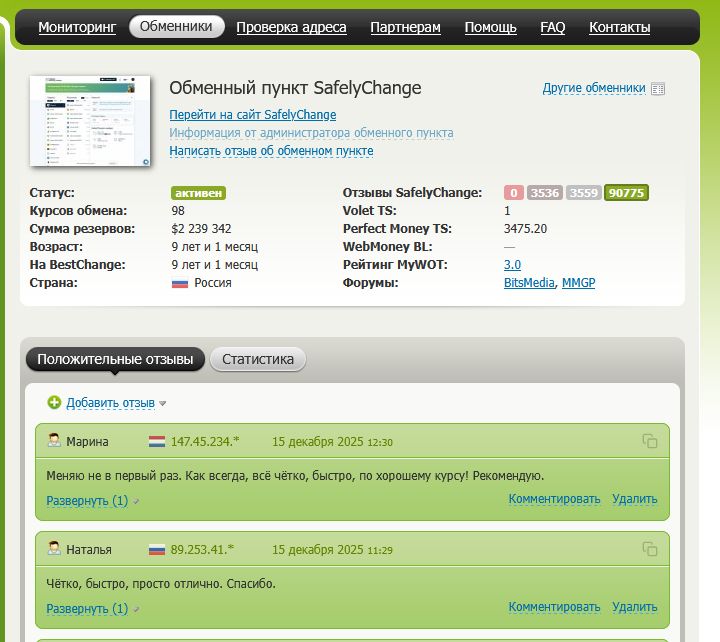Image resolution: width=720 pixels, height=642 pixels.
Task: Open the Перейти на сайт SafelyChange link
Action: [252, 115]
